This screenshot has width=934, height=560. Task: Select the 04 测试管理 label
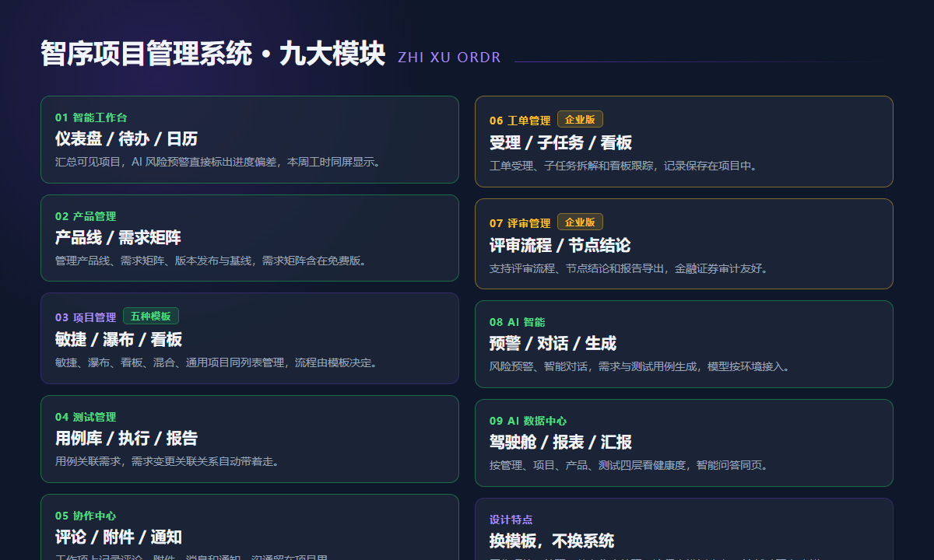pos(86,417)
